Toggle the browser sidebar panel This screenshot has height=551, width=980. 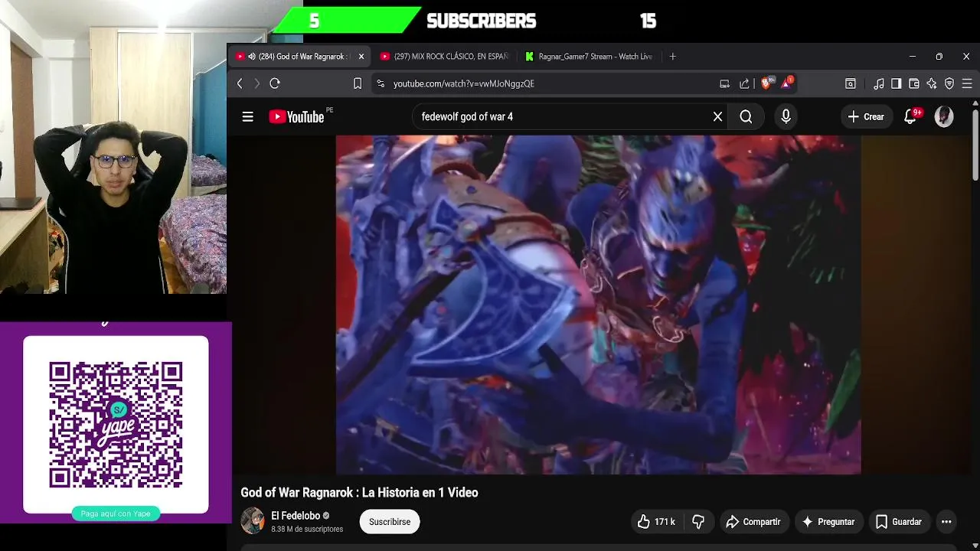(x=897, y=83)
